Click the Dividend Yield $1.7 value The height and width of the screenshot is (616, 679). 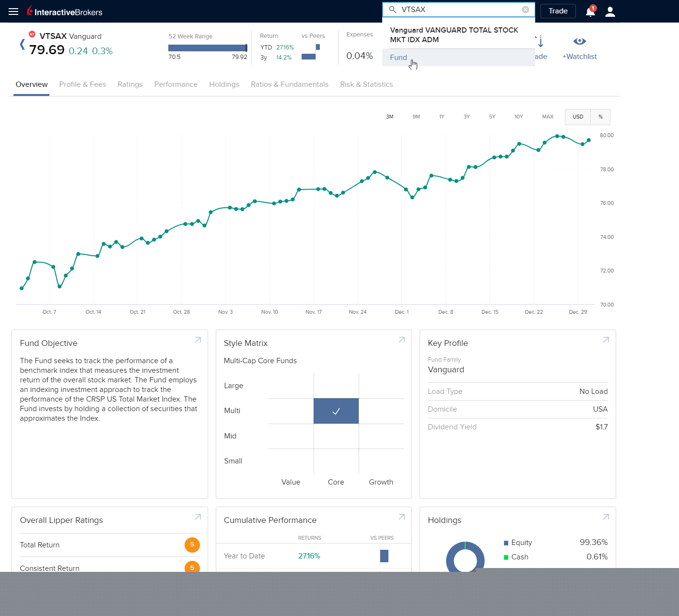[x=601, y=427]
